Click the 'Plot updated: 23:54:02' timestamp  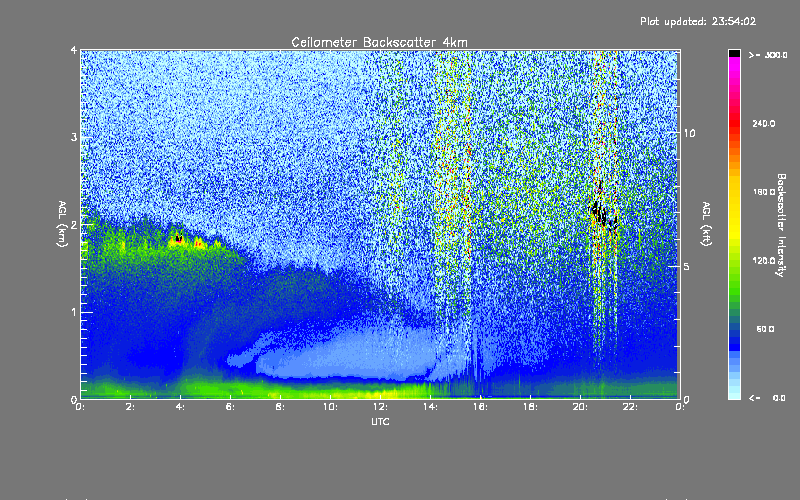click(698, 21)
